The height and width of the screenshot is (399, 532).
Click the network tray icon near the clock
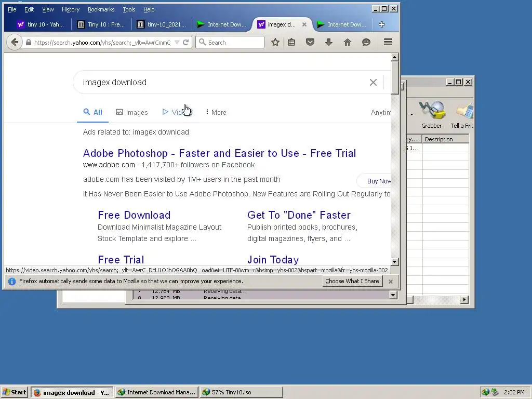coord(495,392)
